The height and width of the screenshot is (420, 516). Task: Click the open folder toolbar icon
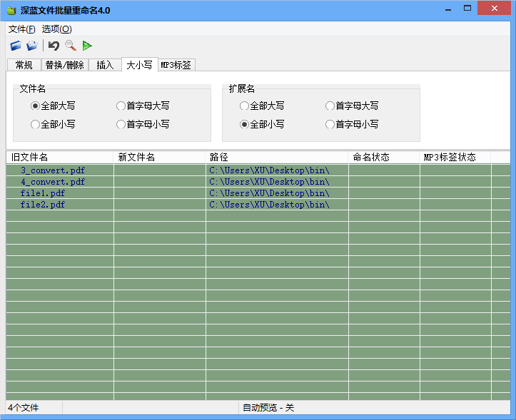click(32, 46)
